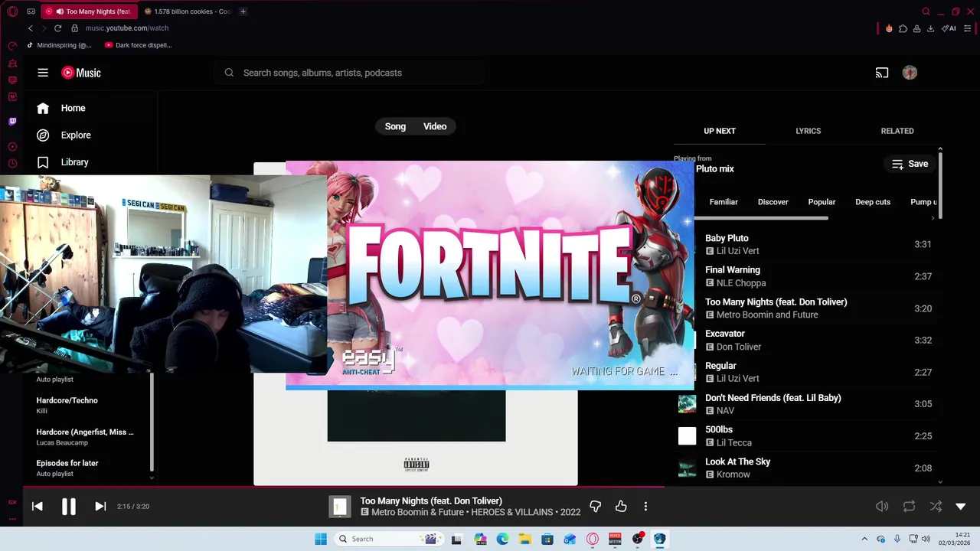
Task: Skip to the previous track
Action: coord(37,506)
